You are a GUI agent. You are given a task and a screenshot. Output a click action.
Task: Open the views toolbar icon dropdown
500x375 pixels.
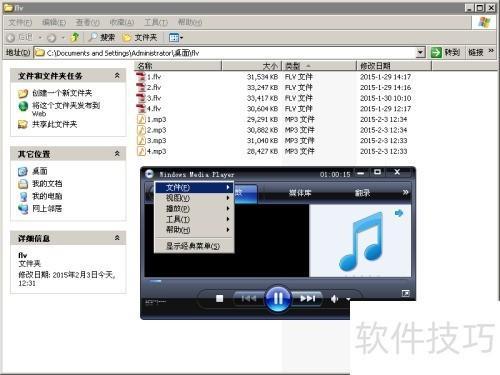click(x=176, y=38)
